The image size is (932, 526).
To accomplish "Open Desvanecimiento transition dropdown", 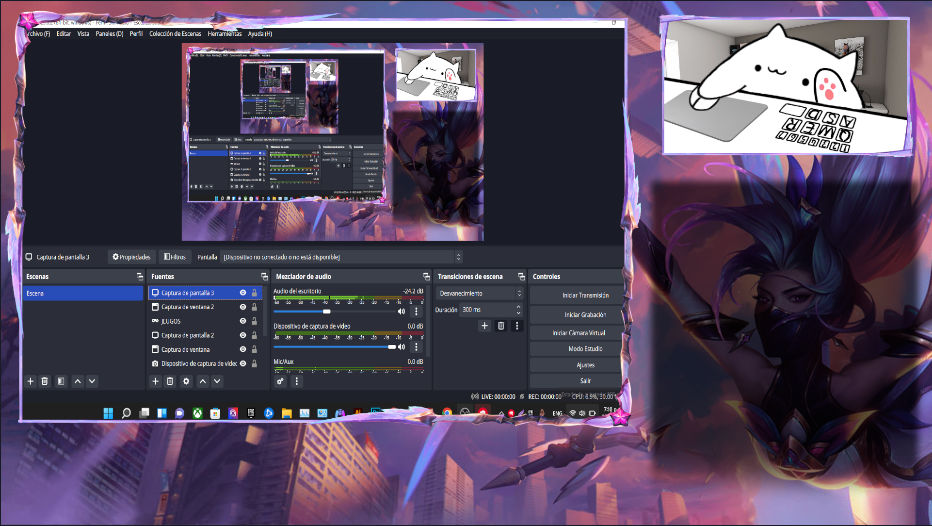I will (479, 293).
